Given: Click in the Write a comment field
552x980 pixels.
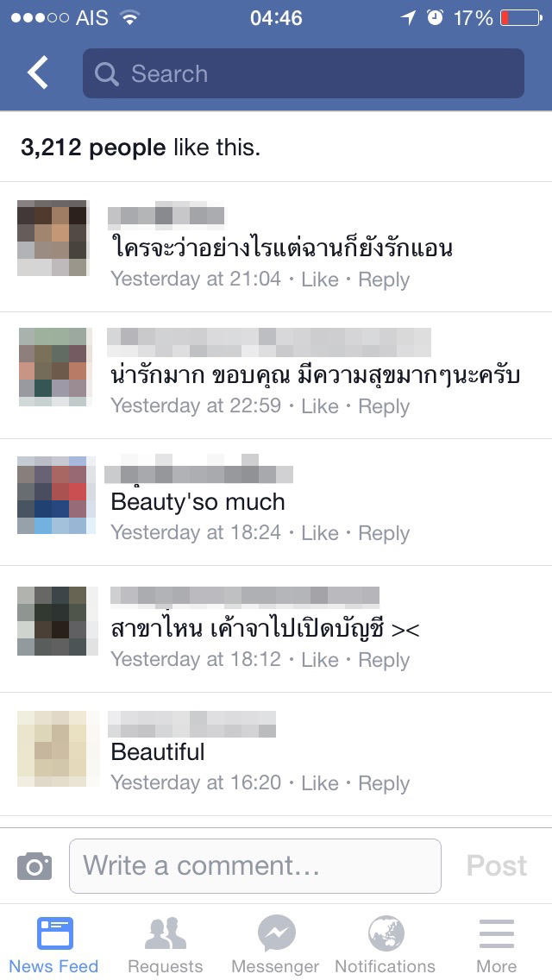Looking at the screenshot, I should (255, 865).
